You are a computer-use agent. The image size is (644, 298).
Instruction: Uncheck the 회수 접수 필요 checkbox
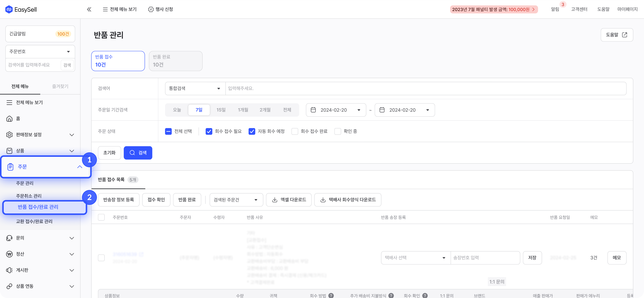tap(209, 131)
